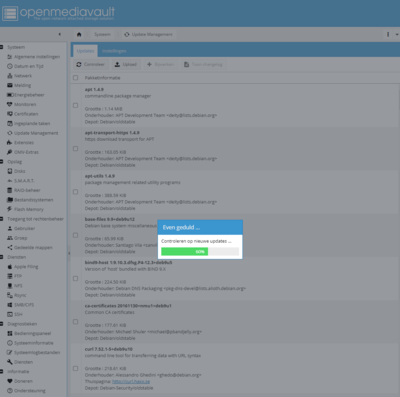The width and height of the screenshot is (400, 397).
Task: Open the top-right user menu dropdown arrow
Action: coord(397,34)
